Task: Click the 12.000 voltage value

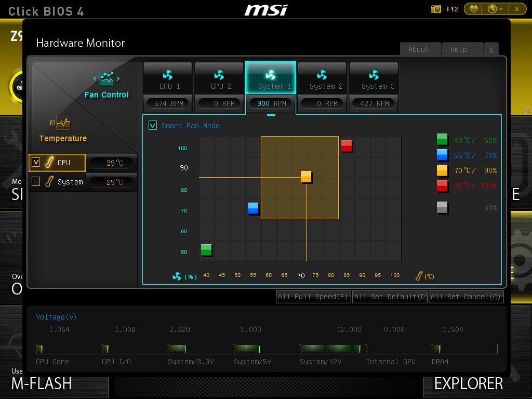Action: [349, 329]
